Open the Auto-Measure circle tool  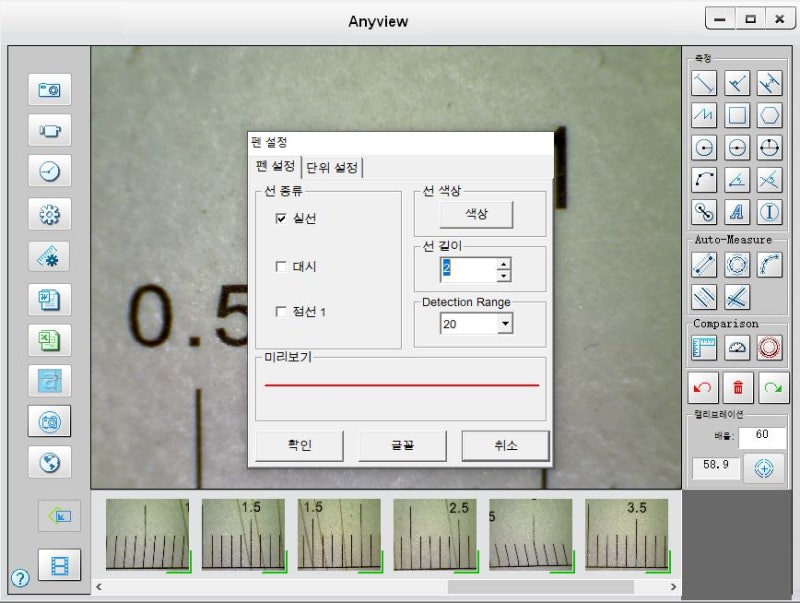738,264
